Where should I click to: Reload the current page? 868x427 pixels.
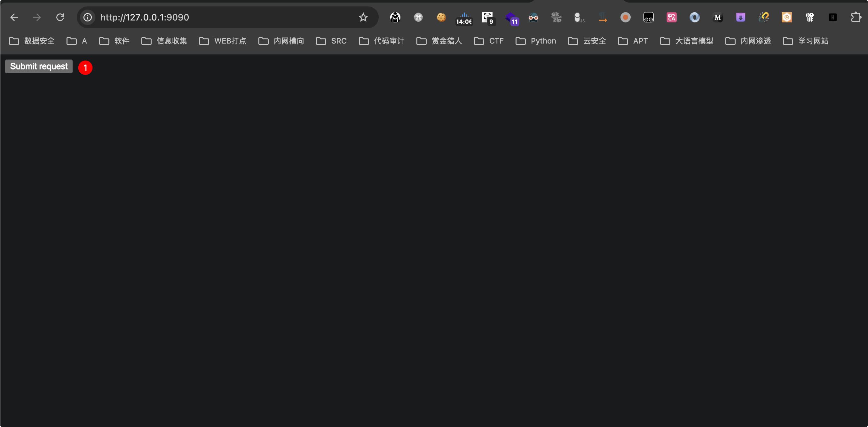(60, 17)
